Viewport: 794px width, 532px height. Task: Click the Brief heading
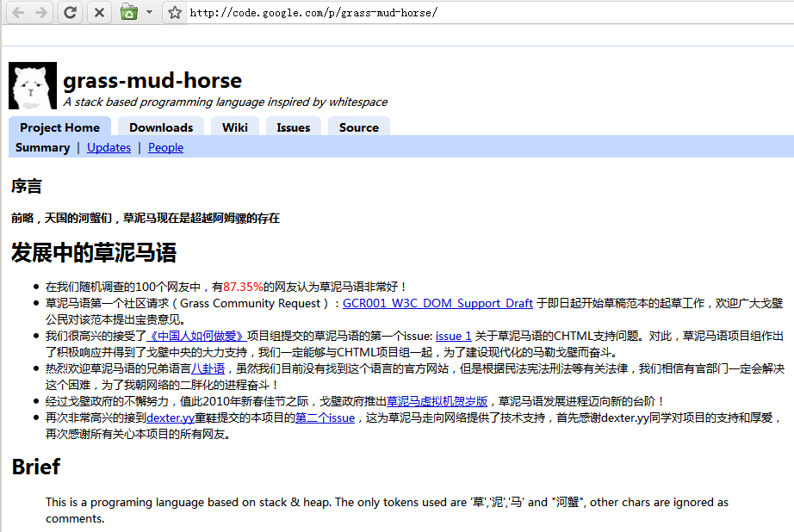click(x=36, y=467)
